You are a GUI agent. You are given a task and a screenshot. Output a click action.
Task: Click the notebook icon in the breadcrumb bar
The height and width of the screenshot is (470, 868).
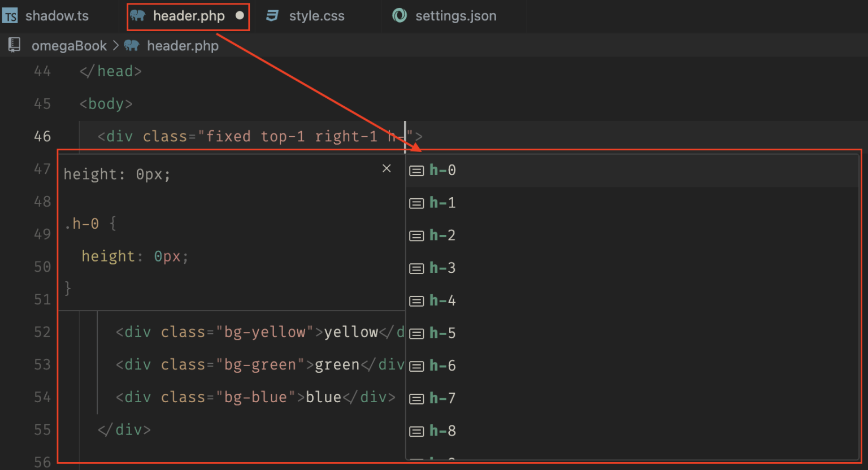coord(14,45)
